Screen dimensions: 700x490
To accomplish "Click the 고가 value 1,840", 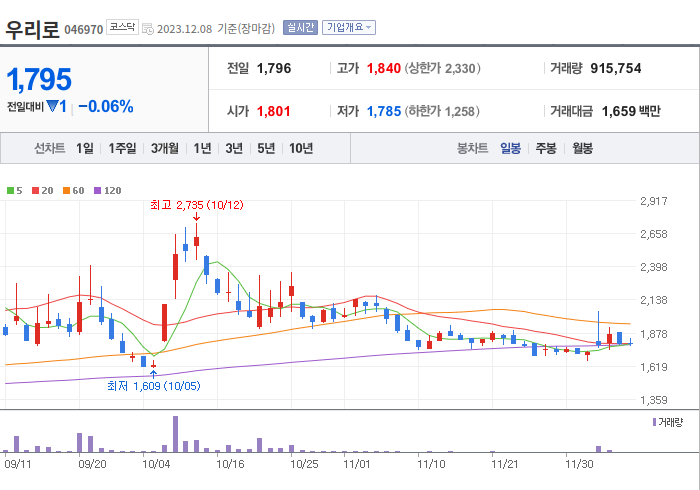I will point(383,69).
